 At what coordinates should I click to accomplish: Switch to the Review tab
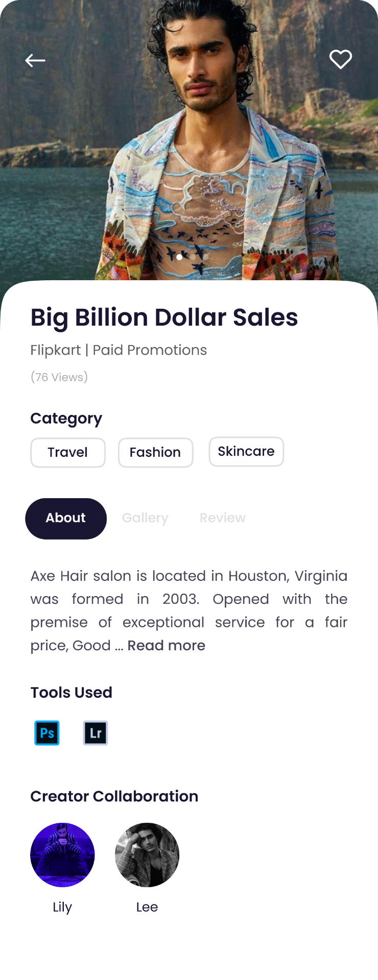pyautogui.click(x=223, y=518)
